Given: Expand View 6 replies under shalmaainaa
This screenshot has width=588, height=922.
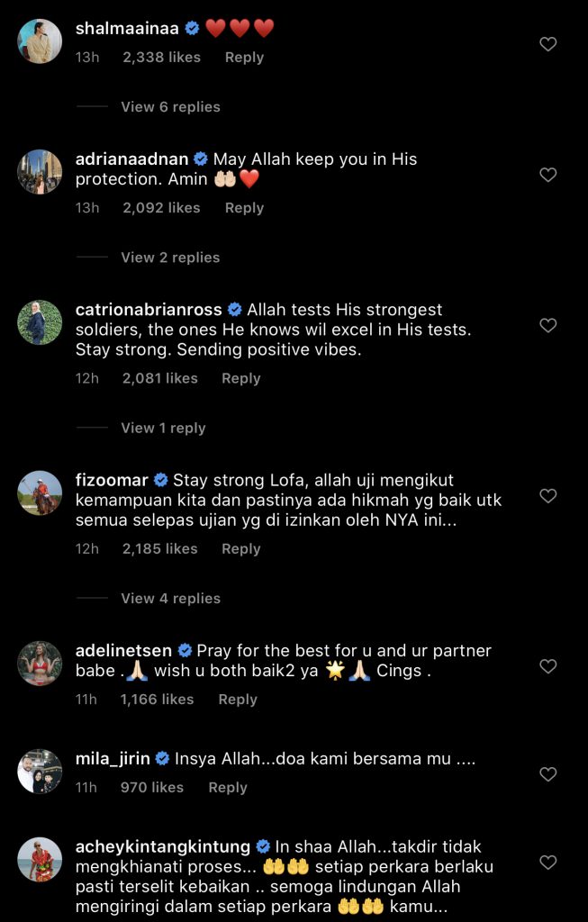Looking at the screenshot, I should tap(170, 106).
